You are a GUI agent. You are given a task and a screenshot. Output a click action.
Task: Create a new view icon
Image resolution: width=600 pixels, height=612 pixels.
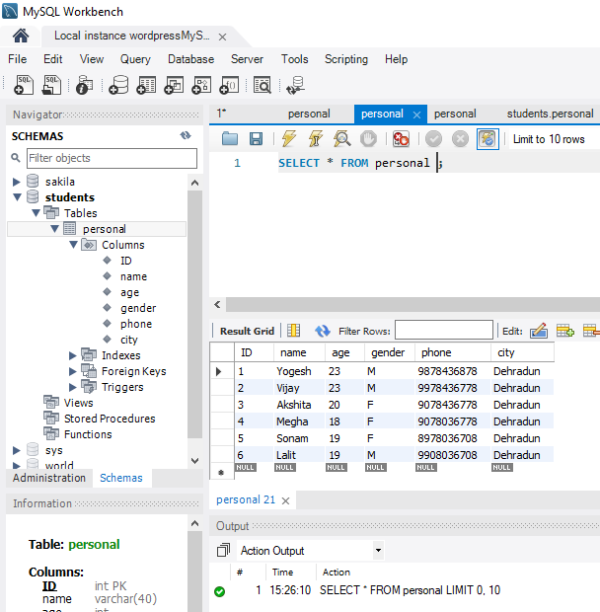point(174,85)
